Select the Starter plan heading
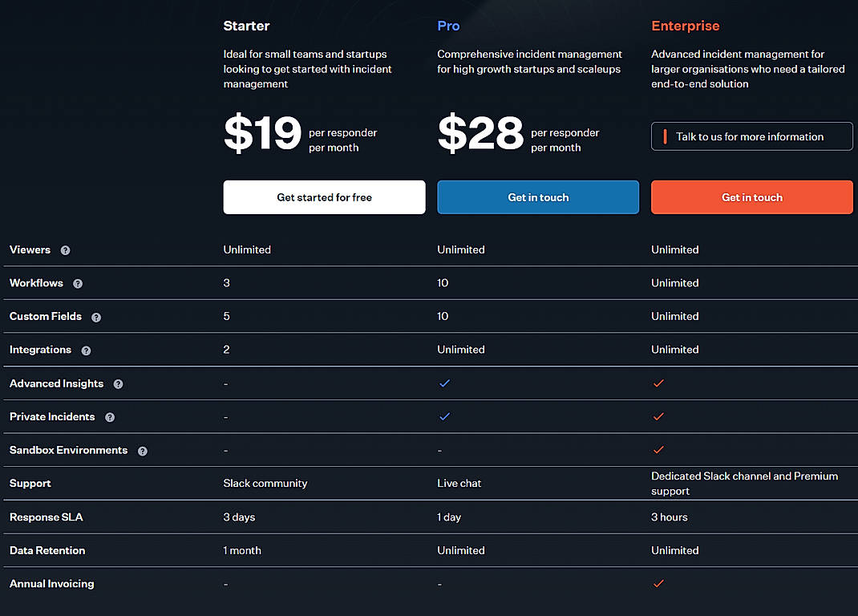This screenshot has height=616, width=858. point(246,26)
